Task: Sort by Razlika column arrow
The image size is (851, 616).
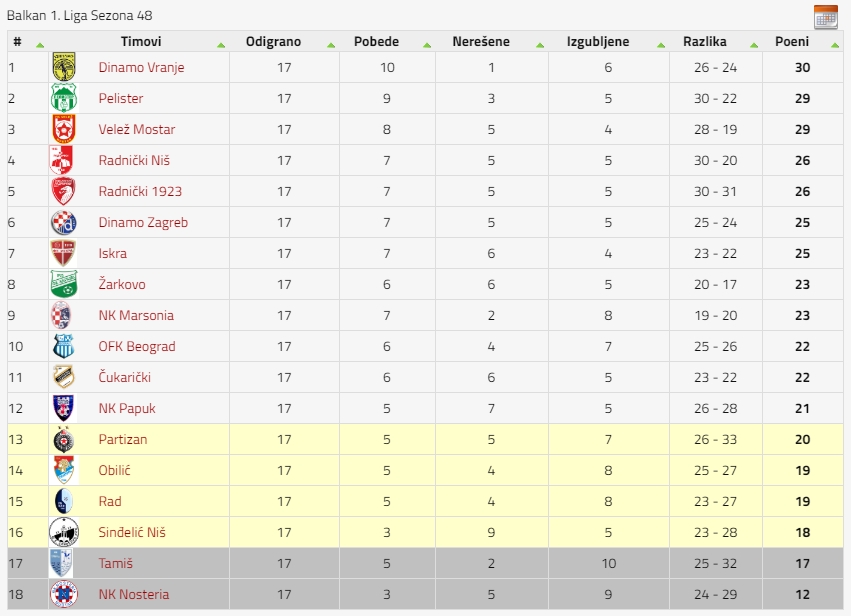Action: pyautogui.click(x=754, y=45)
